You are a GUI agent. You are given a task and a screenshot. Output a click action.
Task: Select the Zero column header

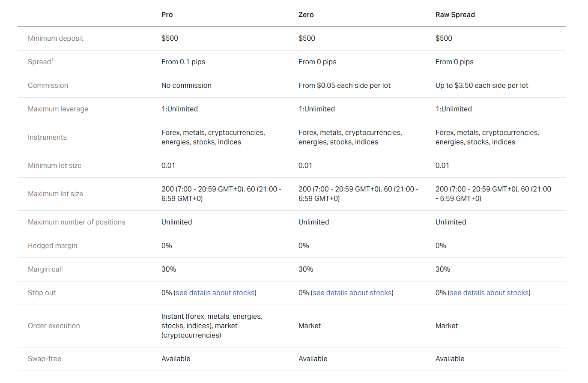point(306,15)
